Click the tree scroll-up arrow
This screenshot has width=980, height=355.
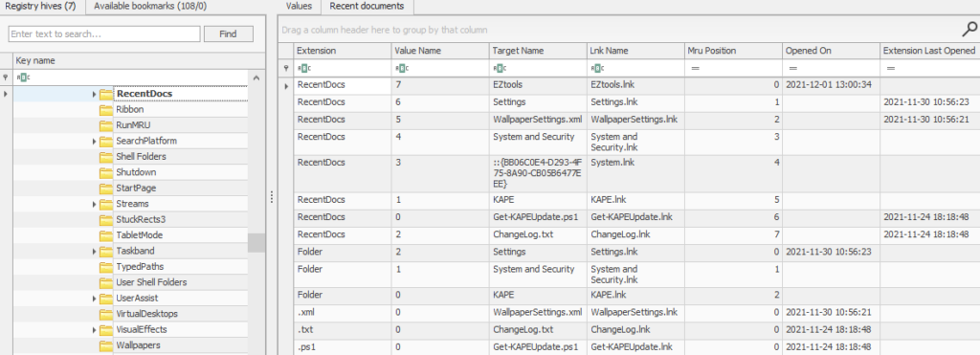(x=256, y=78)
